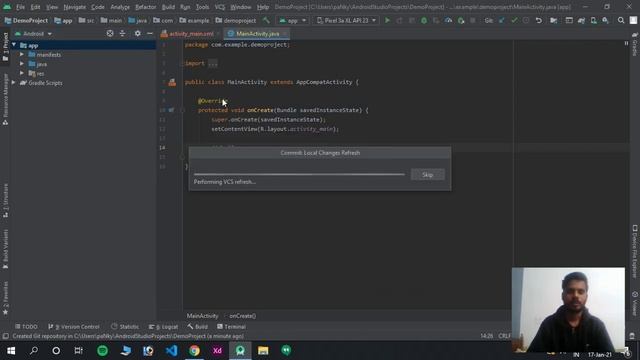Open the VCS menu
The image size is (640, 360).
[220, 7]
